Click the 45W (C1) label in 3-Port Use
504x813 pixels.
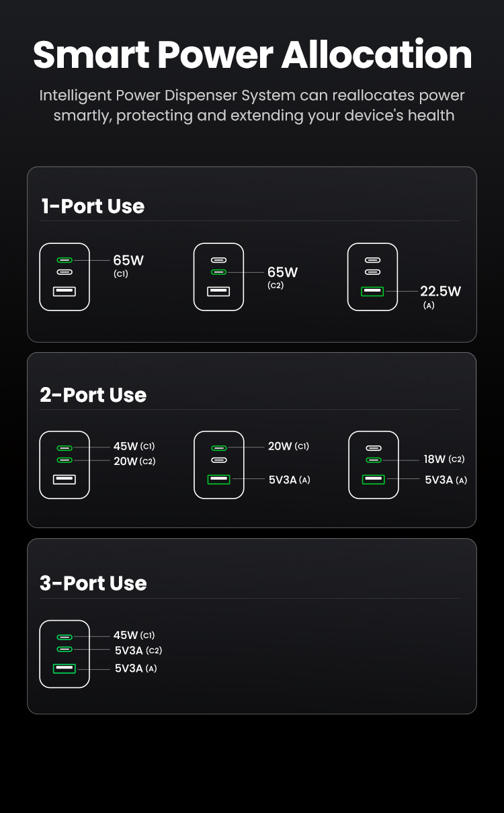pos(134,635)
